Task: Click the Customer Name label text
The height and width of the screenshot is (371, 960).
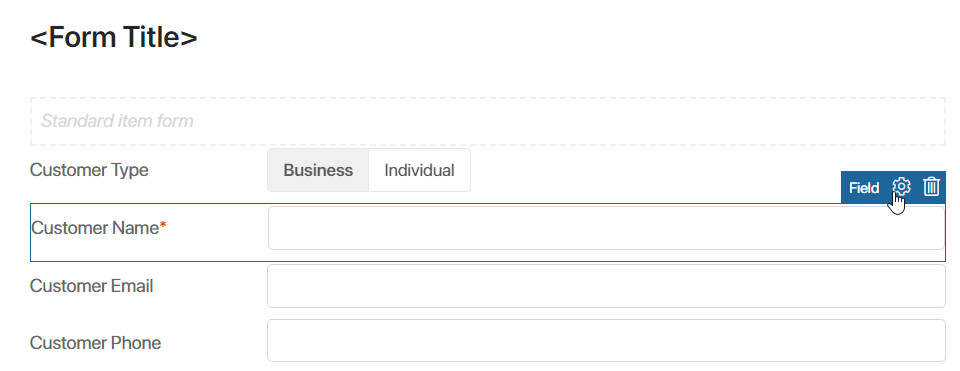Action: pos(95,228)
